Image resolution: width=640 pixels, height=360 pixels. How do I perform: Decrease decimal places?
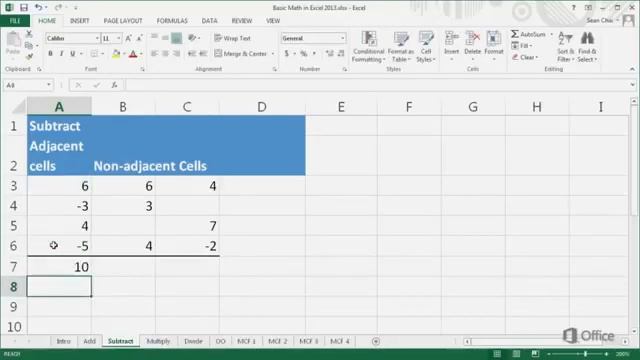(x=341, y=53)
